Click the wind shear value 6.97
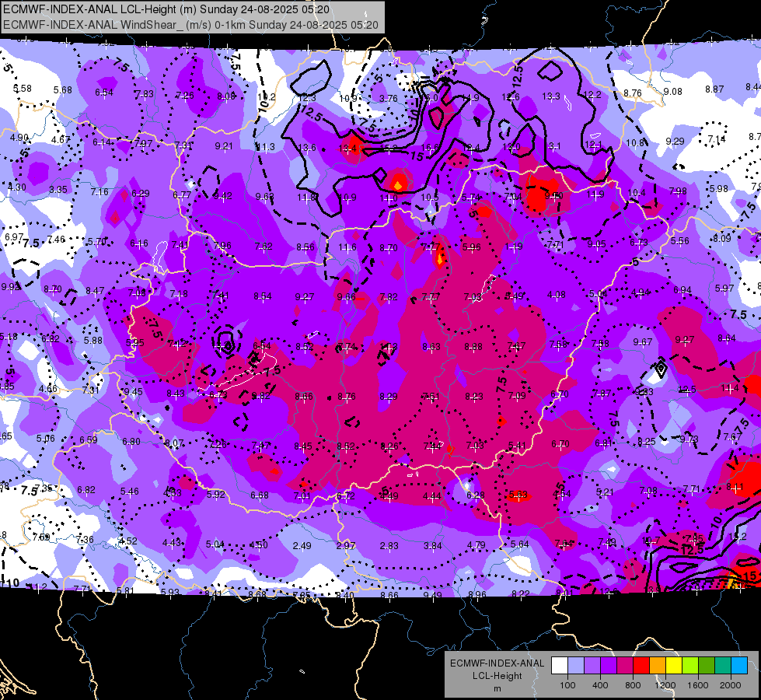The height and width of the screenshot is (700, 761). (14, 237)
